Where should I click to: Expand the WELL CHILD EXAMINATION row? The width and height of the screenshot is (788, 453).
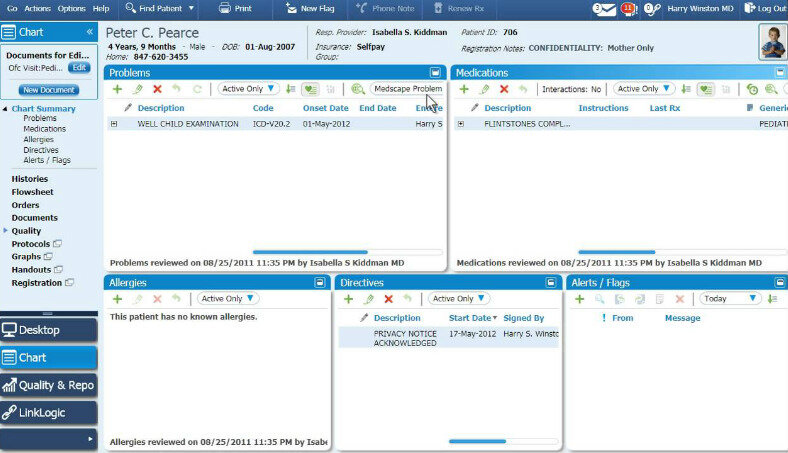[x=114, y=124]
